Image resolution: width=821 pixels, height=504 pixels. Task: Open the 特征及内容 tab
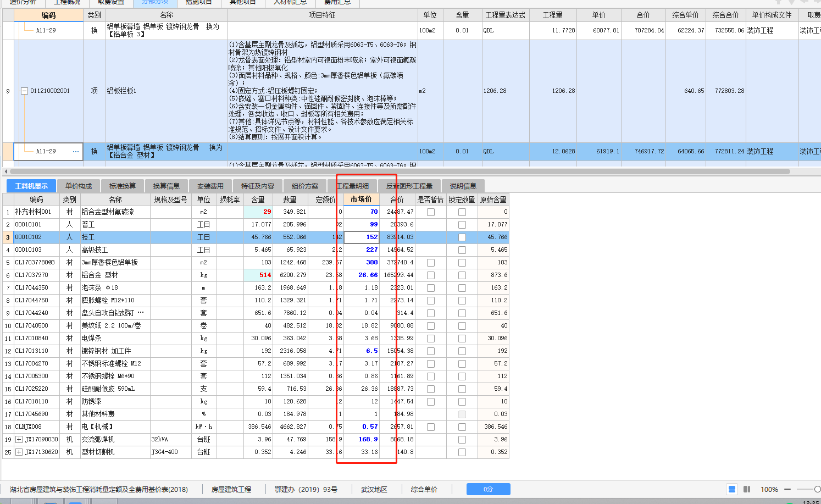point(258,186)
